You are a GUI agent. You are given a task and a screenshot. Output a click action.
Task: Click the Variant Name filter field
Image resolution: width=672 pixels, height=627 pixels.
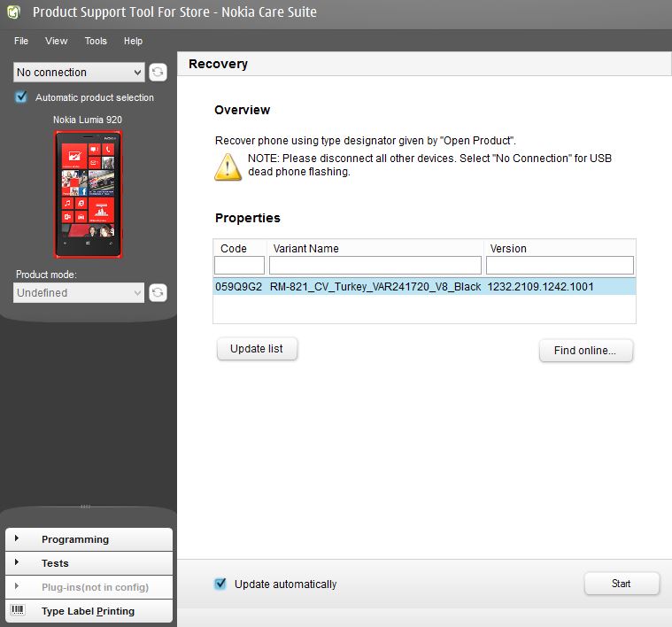(375, 266)
